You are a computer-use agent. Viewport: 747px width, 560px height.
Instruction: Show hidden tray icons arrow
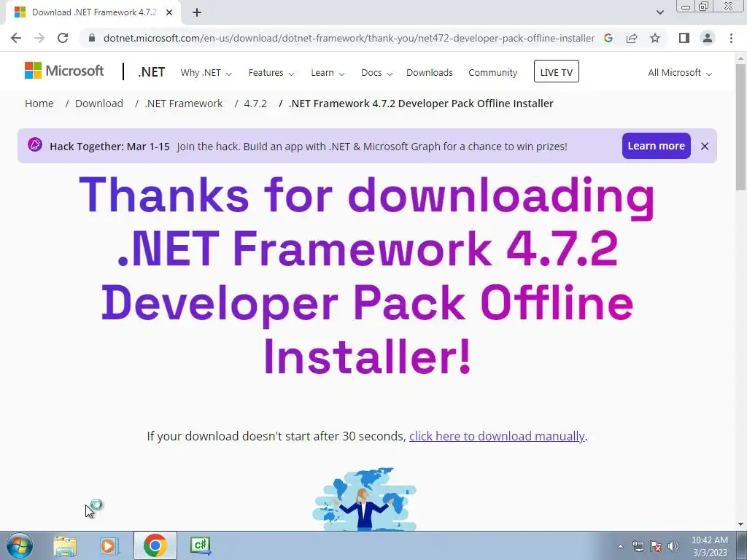coord(620,546)
